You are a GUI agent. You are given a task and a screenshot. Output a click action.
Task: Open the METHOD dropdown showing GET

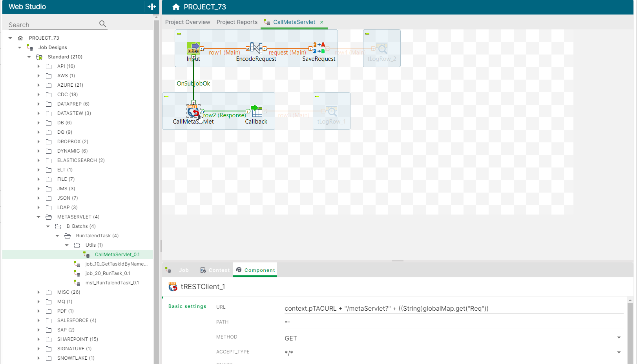[x=618, y=337]
